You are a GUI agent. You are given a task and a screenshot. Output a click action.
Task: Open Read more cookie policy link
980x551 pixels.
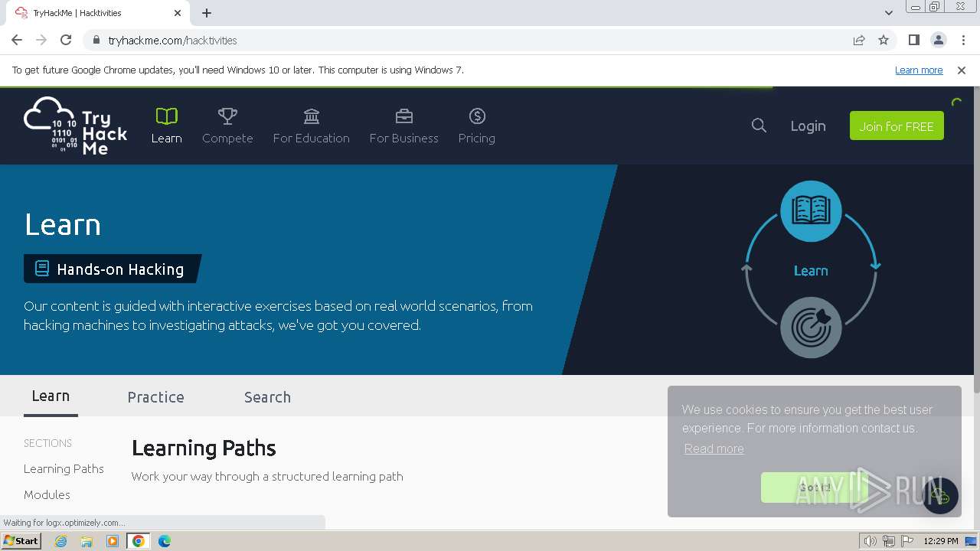pyautogui.click(x=714, y=448)
